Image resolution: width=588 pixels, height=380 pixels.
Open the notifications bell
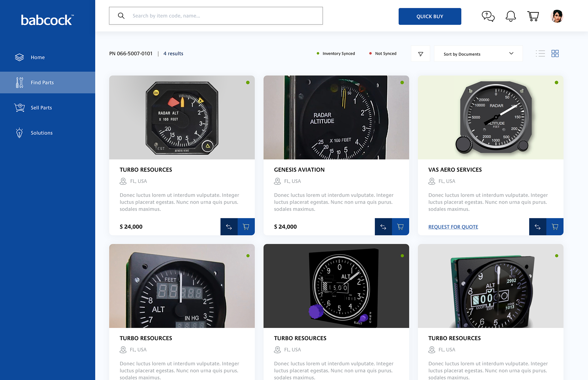tap(511, 16)
